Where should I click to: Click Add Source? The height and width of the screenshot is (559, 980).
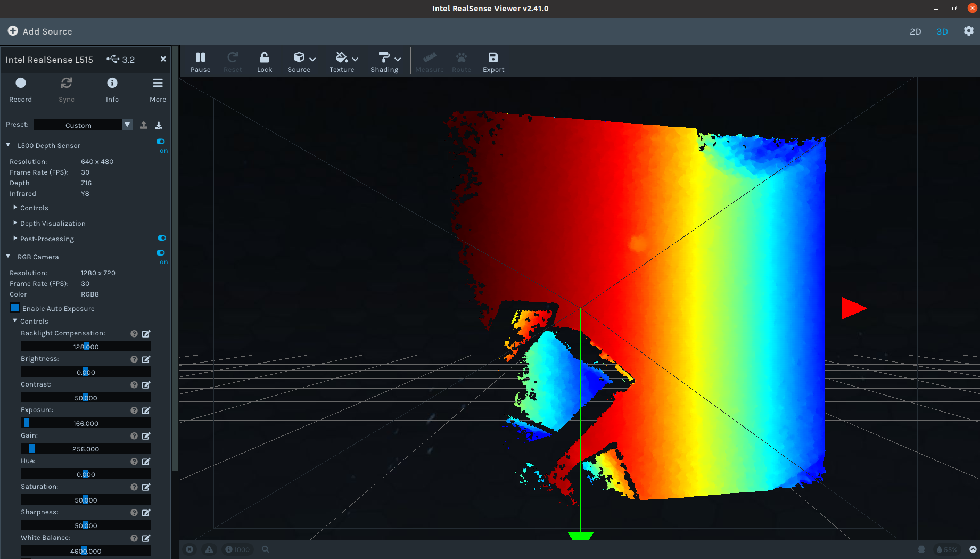pyautogui.click(x=40, y=31)
